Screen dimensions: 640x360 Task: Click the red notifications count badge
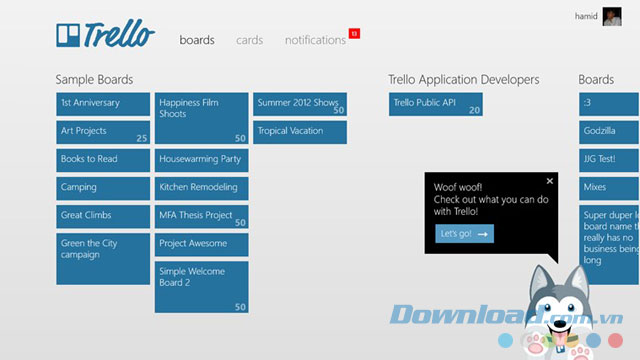click(x=354, y=33)
